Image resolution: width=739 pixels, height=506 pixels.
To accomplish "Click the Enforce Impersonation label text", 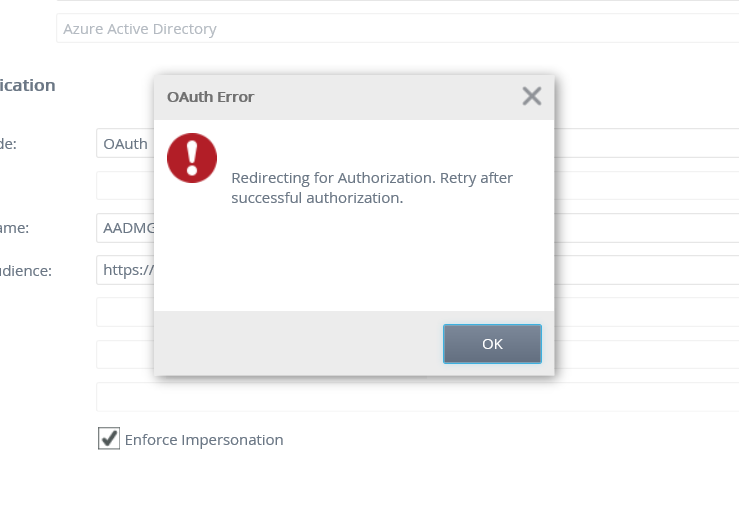I will [203, 440].
